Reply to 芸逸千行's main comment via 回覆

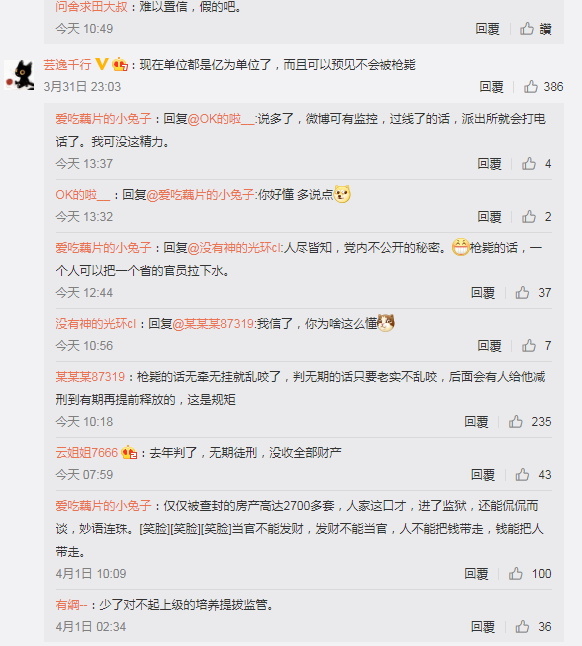491,87
